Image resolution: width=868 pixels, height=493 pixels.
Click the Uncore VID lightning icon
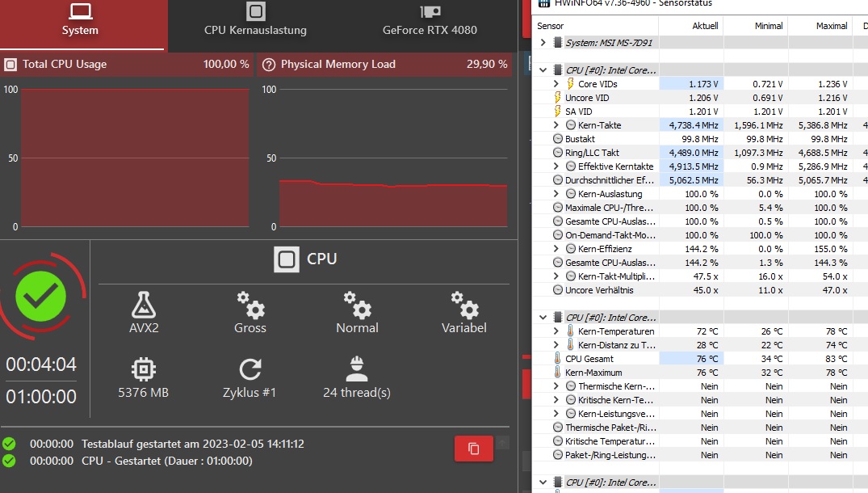click(x=557, y=98)
